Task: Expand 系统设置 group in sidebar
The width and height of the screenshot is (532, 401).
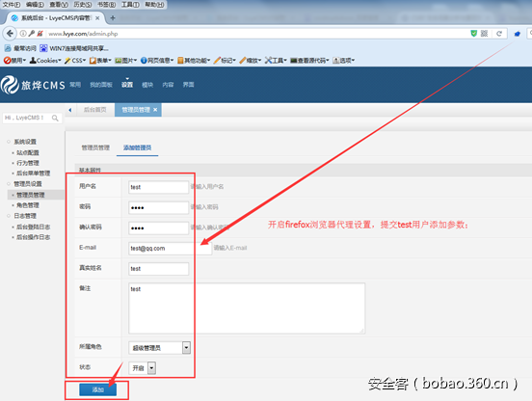Action: 25,142
